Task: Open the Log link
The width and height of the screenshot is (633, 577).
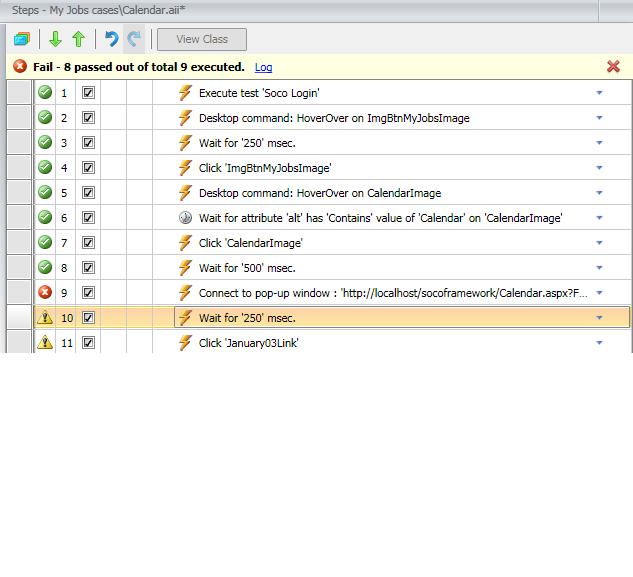Action: coord(263,67)
